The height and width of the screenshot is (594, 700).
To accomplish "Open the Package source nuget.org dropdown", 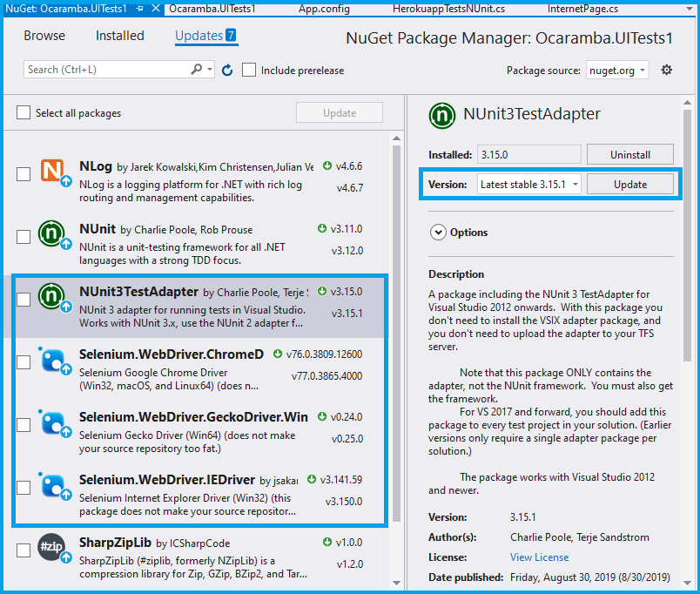I will coord(617,71).
